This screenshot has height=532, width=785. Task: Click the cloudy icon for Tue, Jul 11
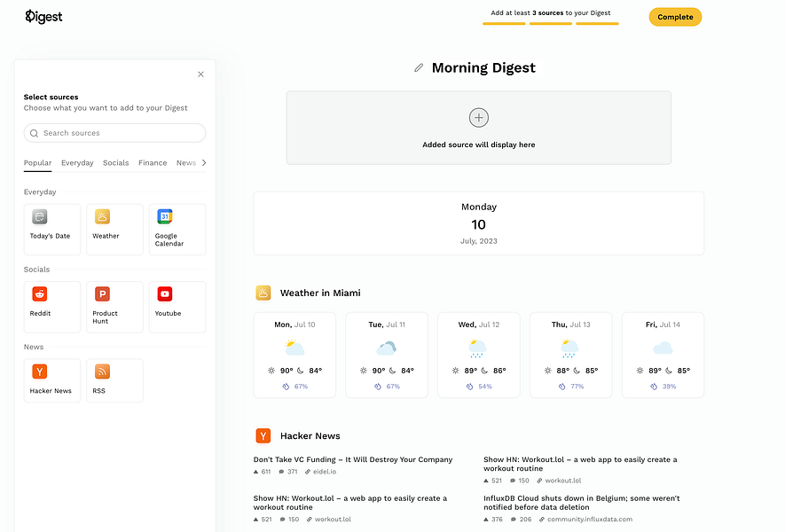(387, 348)
